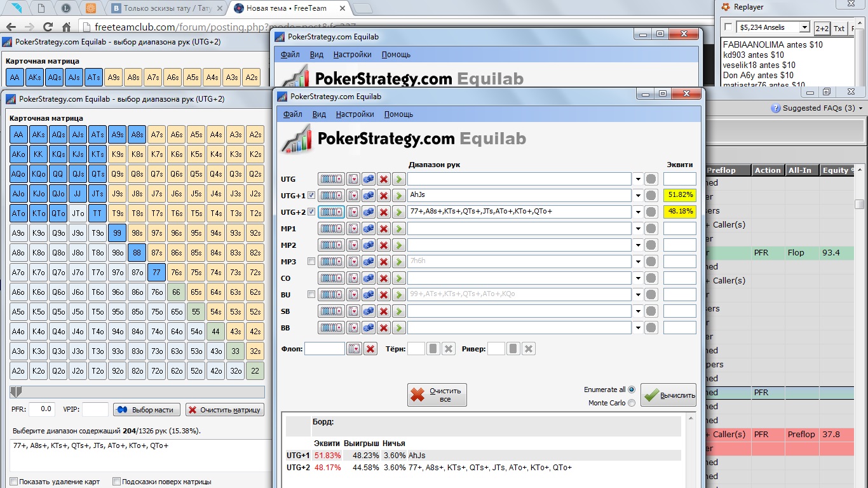
Task: Clear the UTG+1 range with its red X
Action: [x=383, y=196]
